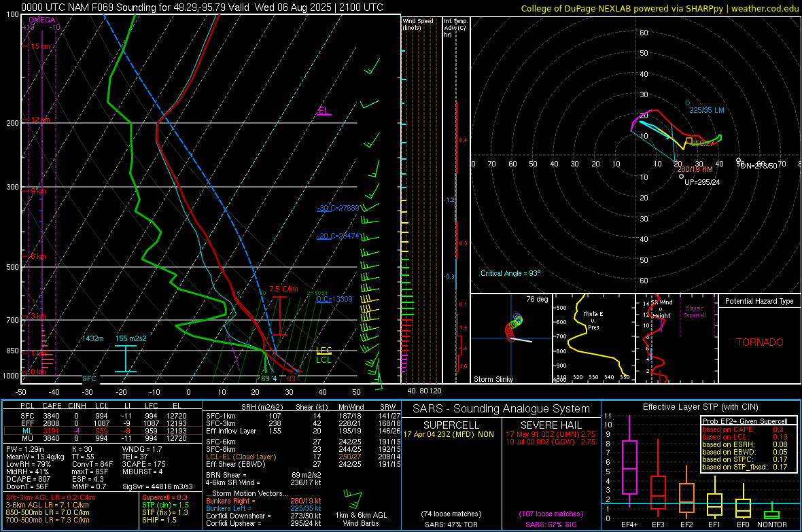Image resolution: width=802 pixels, height=532 pixels.
Task: Click the -20 C=23474' height label
Action: tap(338, 236)
